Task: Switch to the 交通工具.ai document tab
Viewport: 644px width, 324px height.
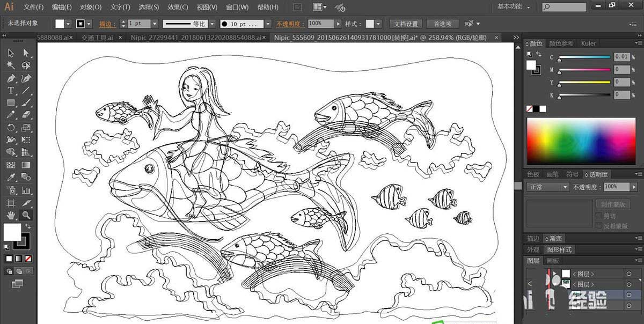Action: coord(97,38)
